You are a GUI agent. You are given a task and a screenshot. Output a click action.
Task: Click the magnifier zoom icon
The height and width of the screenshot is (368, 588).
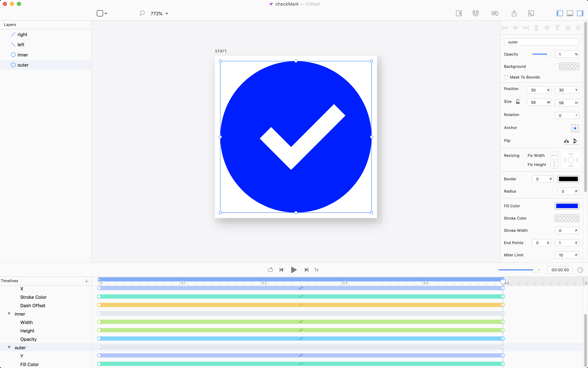(x=142, y=13)
